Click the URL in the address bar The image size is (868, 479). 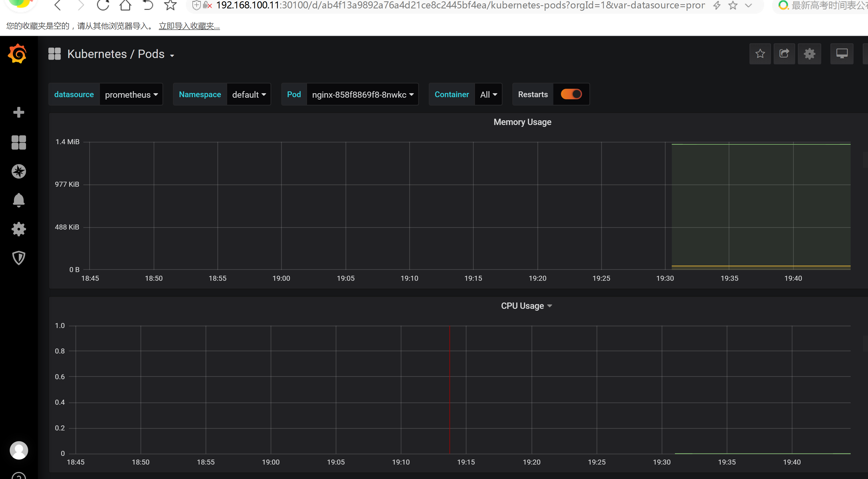[x=460, y=5]
